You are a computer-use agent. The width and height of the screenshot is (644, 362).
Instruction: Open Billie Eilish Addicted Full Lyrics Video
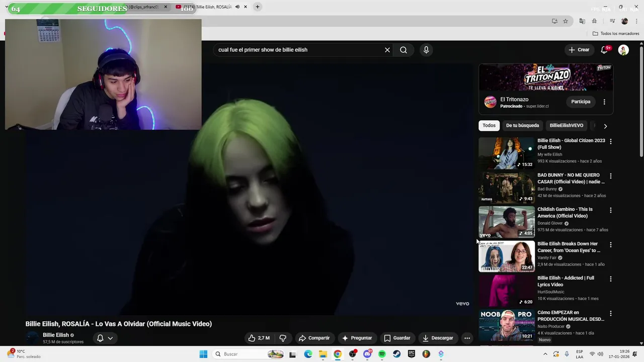tap(507, 291)
